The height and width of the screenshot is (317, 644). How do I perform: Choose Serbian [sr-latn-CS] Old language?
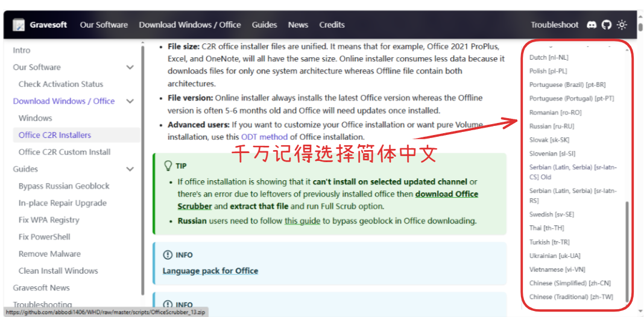(573, 172)
